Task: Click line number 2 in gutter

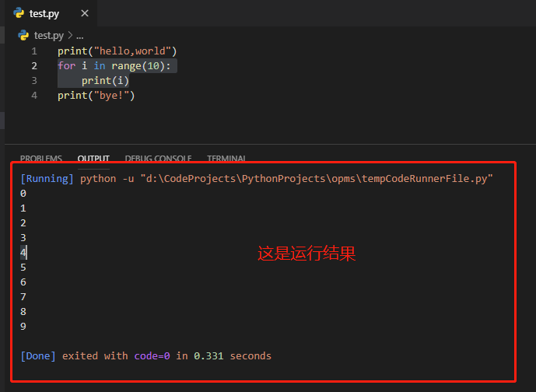Action: pos(34,66)
